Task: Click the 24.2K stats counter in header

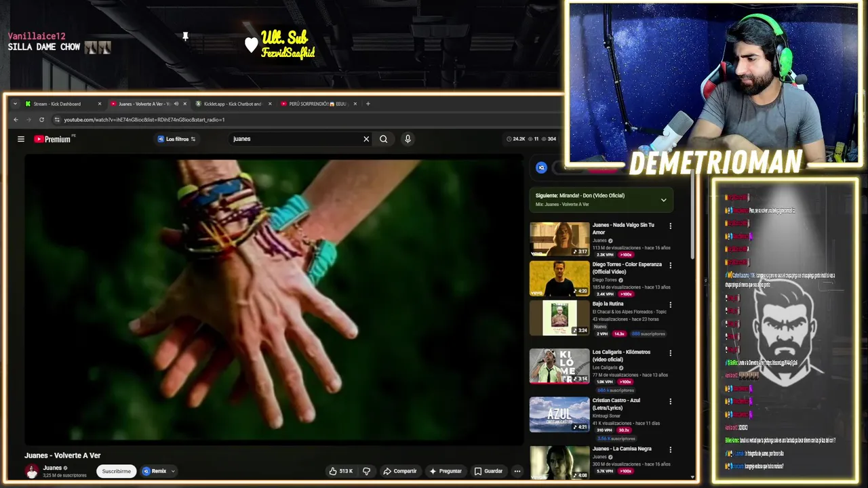Action: pyautogui.click(x=516, y=139)
